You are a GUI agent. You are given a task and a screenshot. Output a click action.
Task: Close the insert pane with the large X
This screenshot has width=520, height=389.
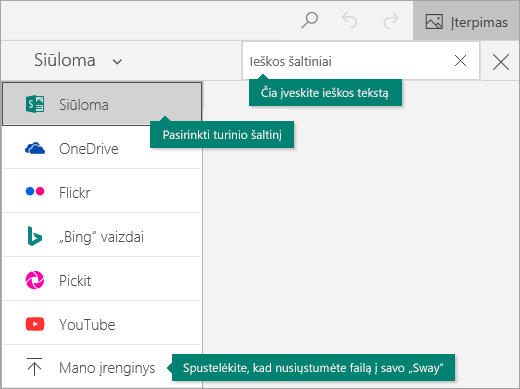pyautogui.click(x=501, y=62)
